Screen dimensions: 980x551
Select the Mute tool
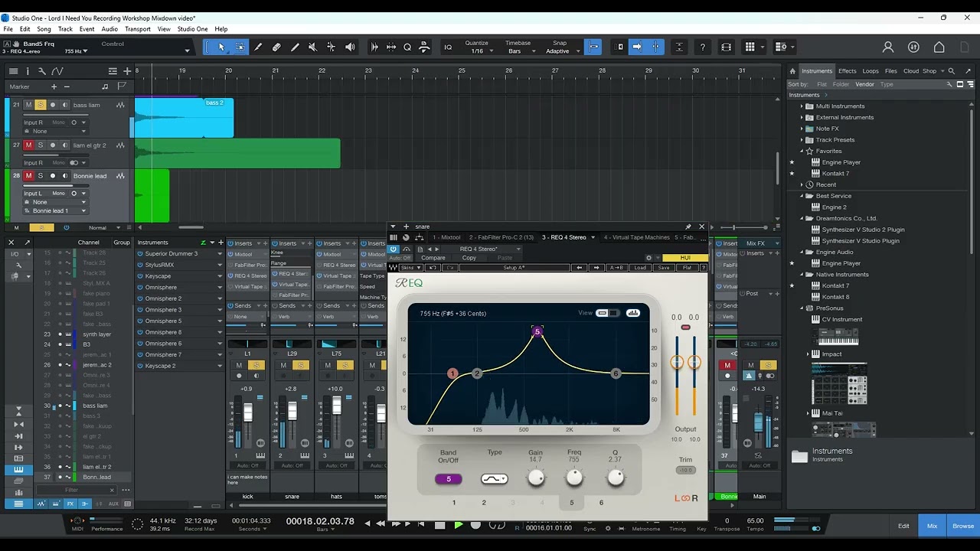pyautogui.click(x=312, y=47)
